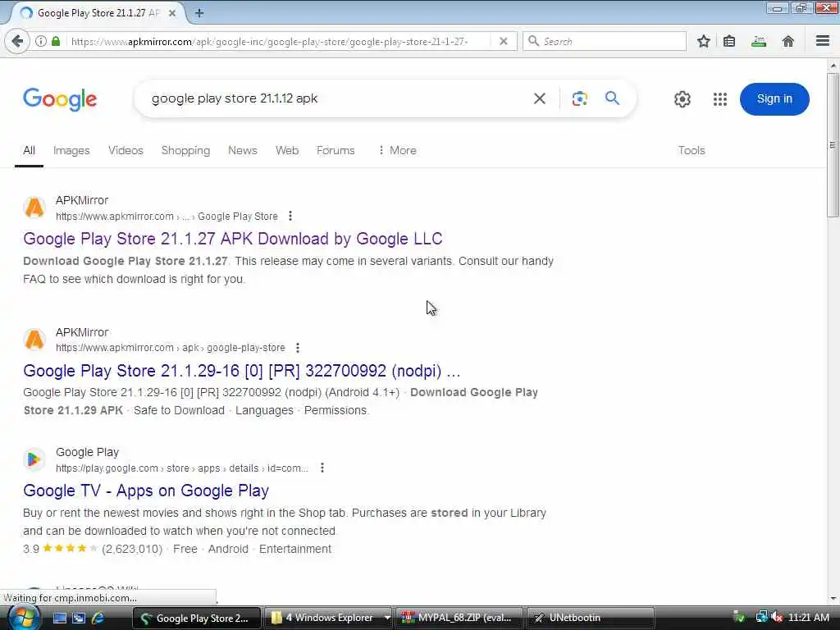Click the blue magnifier search button

pos(612,98)
